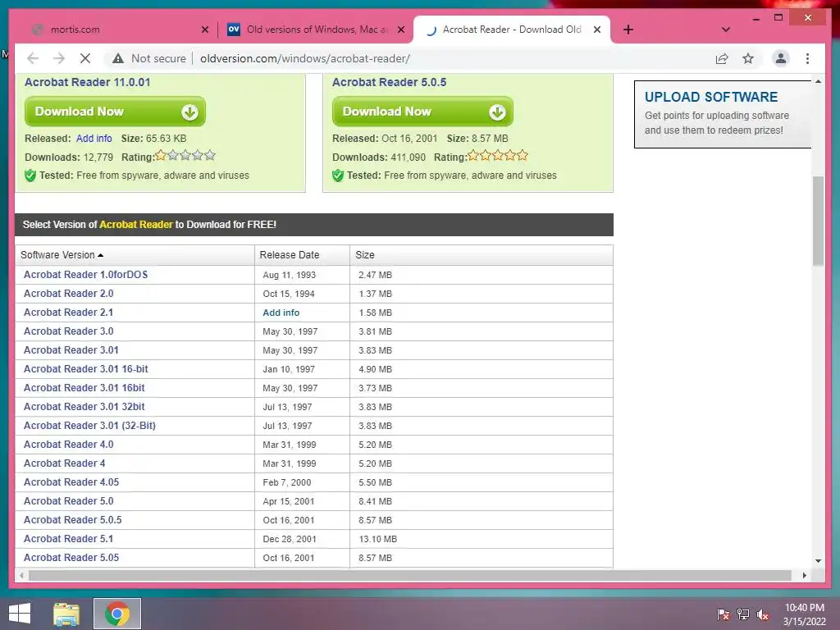Open a new tab with plus button
The image size is (840, 630).
[628, 30]
